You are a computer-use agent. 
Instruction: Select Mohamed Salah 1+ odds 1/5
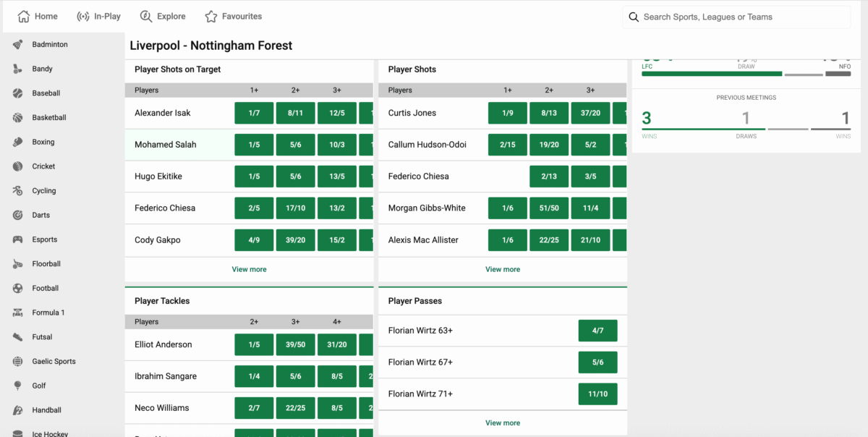point(254,145)
